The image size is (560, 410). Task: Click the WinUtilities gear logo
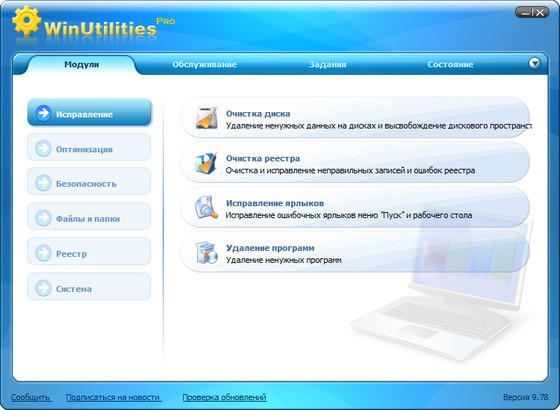point(26,20)
